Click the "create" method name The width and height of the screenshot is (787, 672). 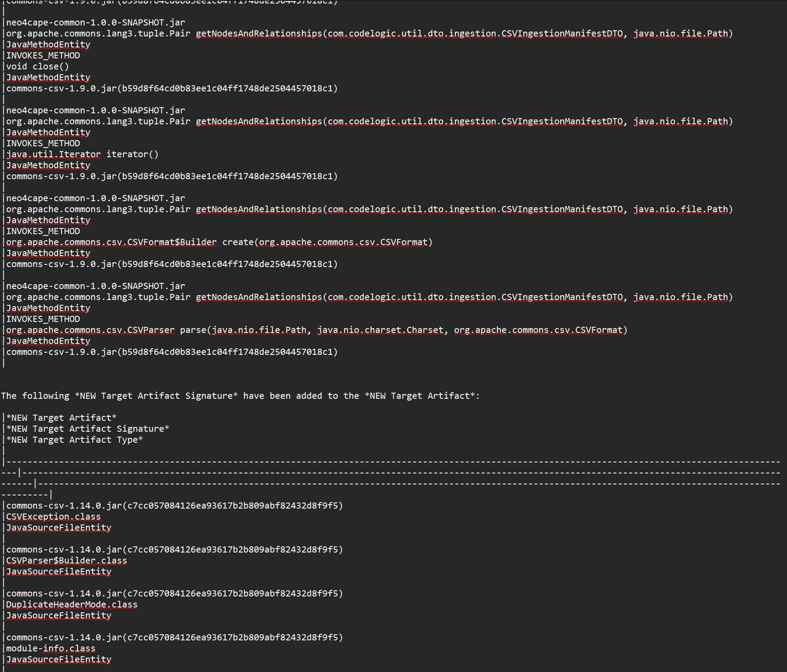tap(238, 242)
